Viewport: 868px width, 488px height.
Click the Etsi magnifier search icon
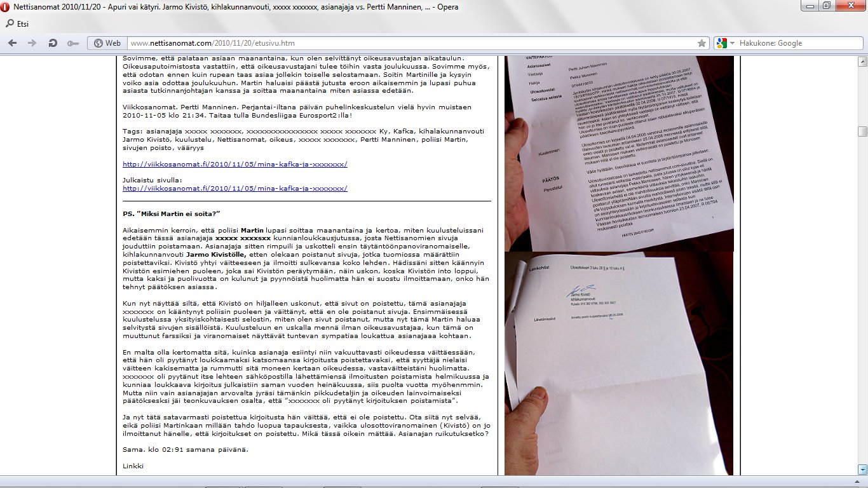(x=10, y=24)
